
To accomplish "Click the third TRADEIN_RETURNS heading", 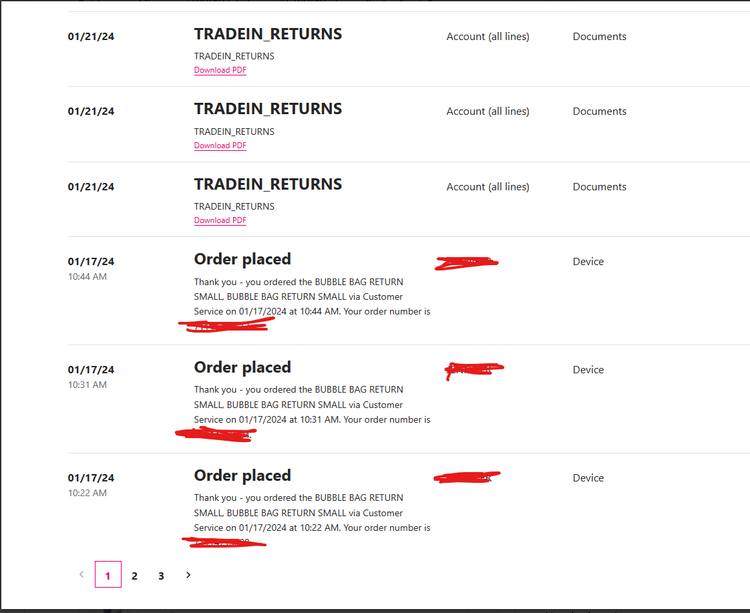I will [x=268, y=184].
